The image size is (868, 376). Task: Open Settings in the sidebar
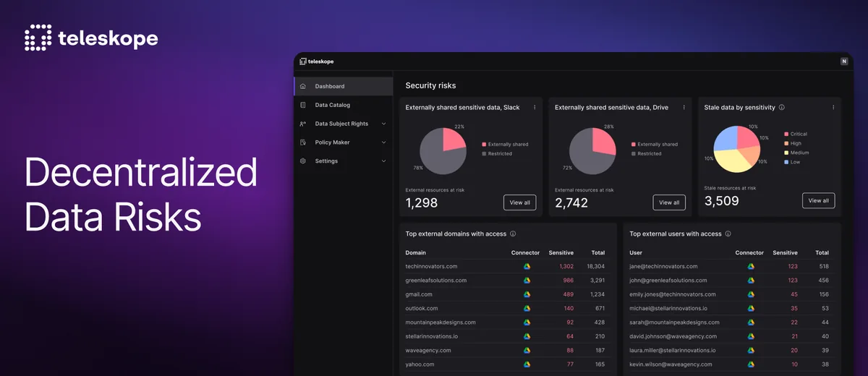point(343,161)
